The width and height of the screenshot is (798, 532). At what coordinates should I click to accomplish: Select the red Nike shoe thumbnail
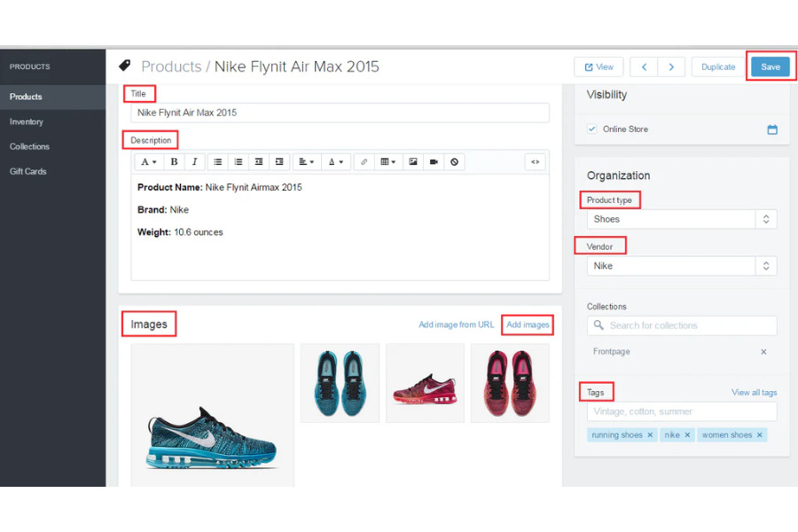coord(425,383)
